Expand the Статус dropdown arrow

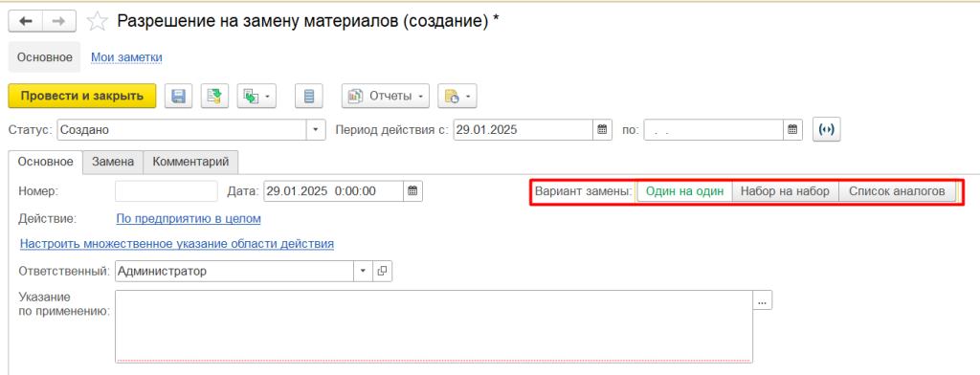pyautogui.click(x=316, y=130)
